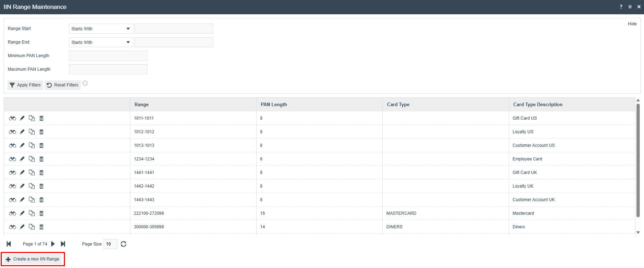Click the scrollbar up arrow

(x=638, y=100)
